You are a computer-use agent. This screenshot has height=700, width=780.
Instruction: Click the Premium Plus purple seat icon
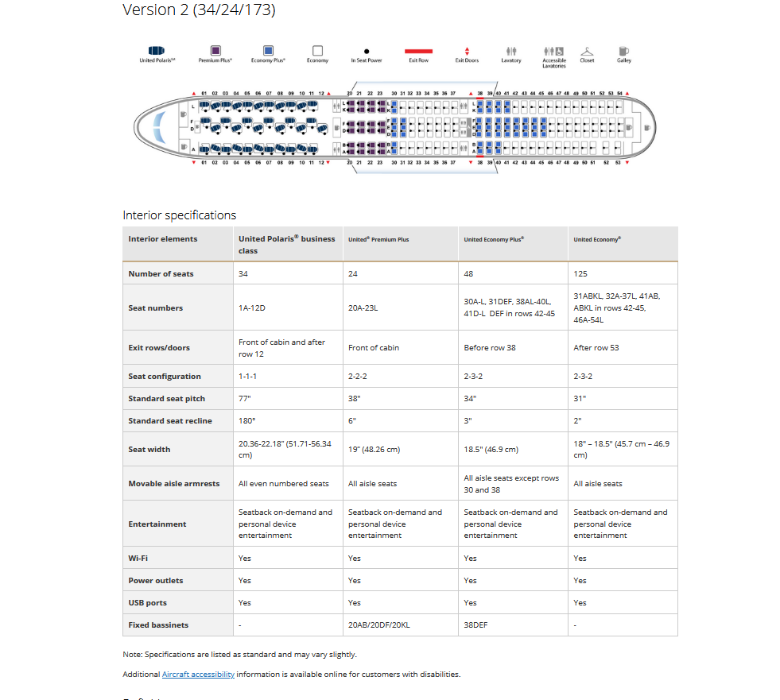(215, 50)
